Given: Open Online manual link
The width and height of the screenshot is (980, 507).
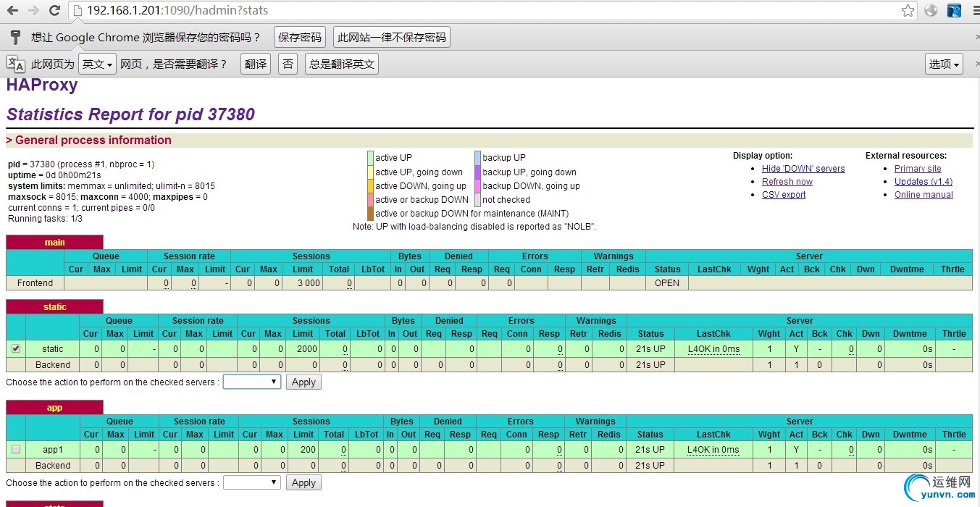Looking at the screenshot, I should 924,195.
